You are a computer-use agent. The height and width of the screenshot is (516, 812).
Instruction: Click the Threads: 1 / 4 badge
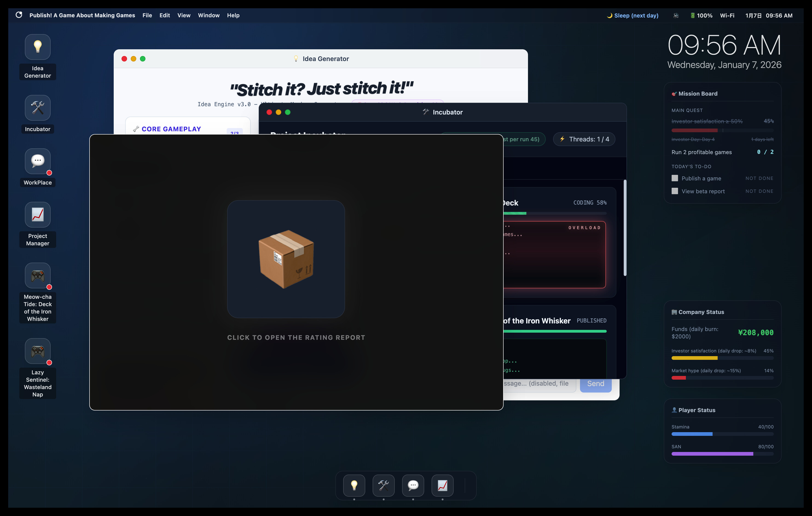coord(584,139)
